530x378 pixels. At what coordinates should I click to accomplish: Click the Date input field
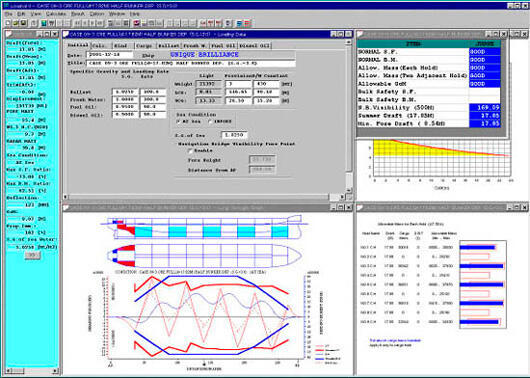point(110,55)
